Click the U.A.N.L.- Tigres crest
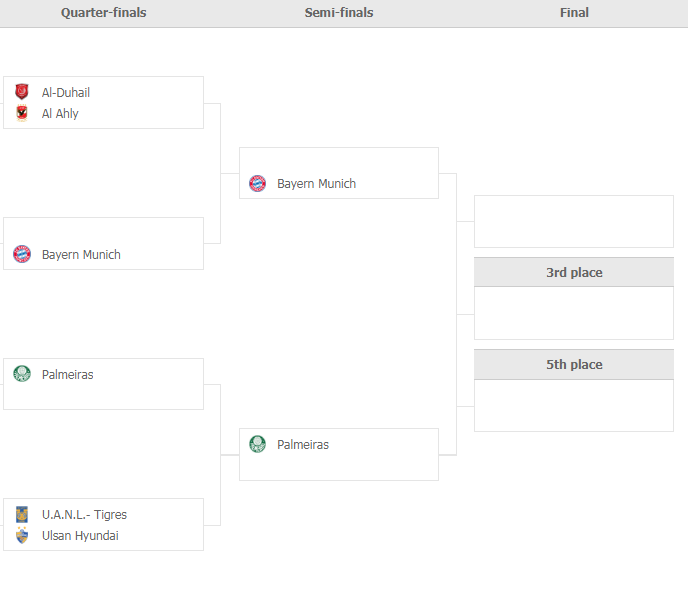The height and width of the screenshot is (608, 688). click(22, 514)
